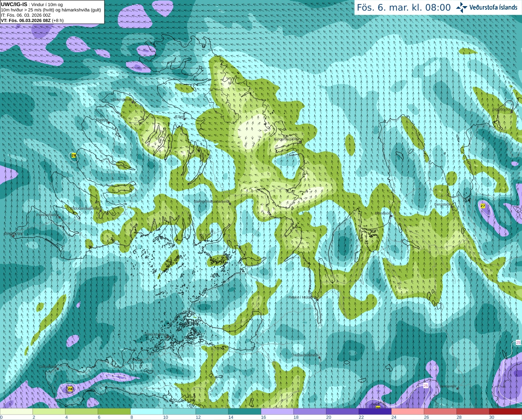Viewport: 522px width, 420px height.
Task: Click the Gufuskálar station label
Action: pos(48,367)
